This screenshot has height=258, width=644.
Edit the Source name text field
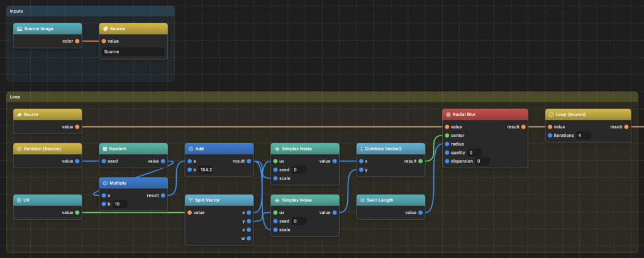click(133, 51)
